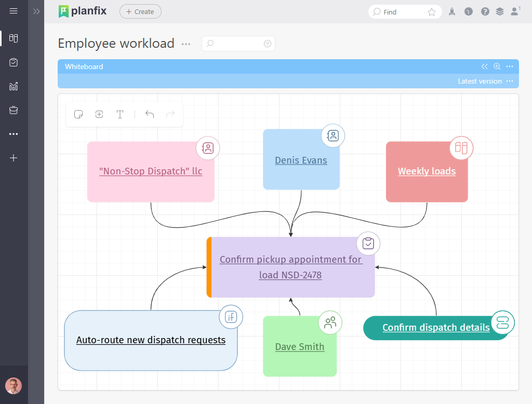532x404 pixels.
Task: Click the Planfix logo
Action: coord(83,11)
